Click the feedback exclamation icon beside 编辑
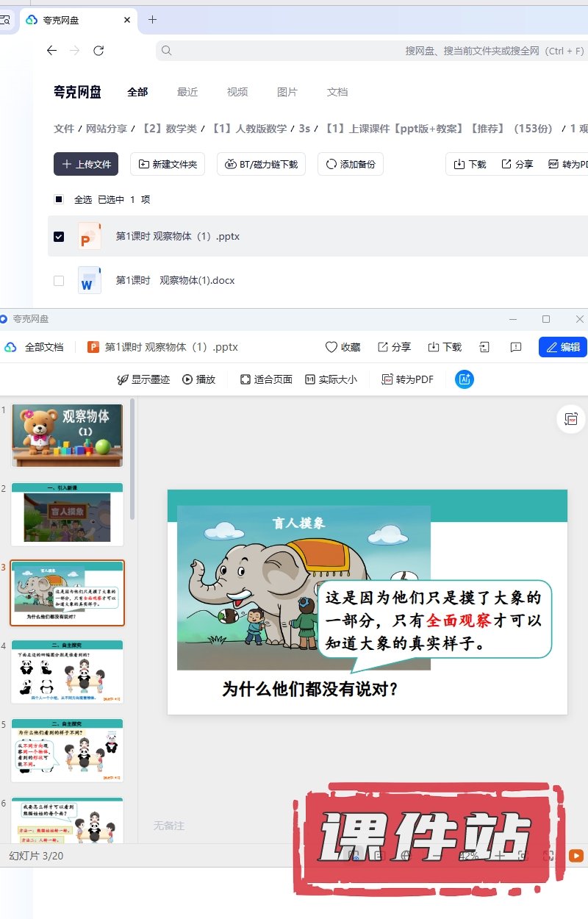Image resolution: width=588 pixels, height=919 pixels. point(516,347)
